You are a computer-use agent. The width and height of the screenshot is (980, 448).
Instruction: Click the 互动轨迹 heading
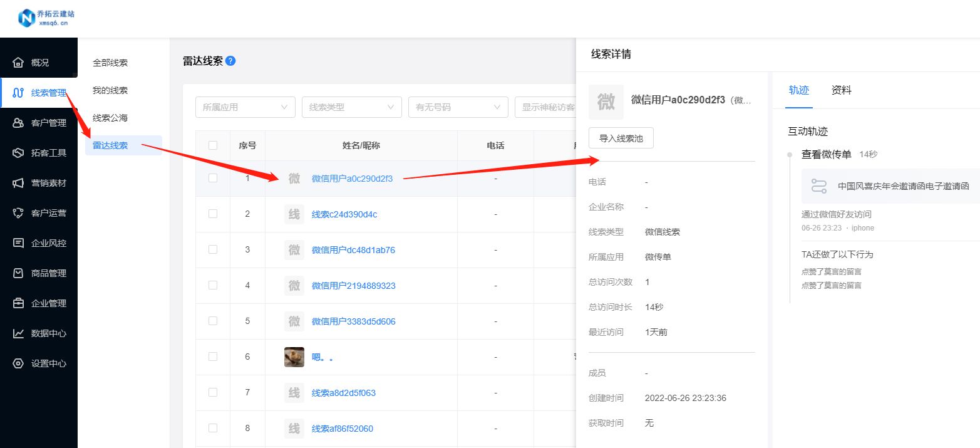[x=808, y=132]
